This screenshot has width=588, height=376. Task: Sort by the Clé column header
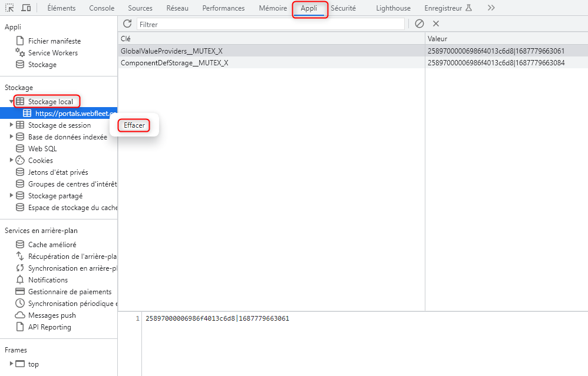(271, 38)
